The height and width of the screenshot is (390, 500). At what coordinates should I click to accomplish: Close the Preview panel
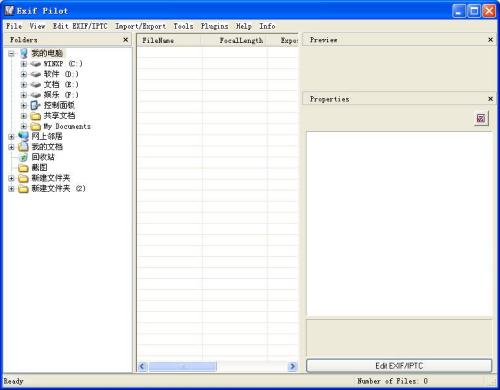(490, 40)
